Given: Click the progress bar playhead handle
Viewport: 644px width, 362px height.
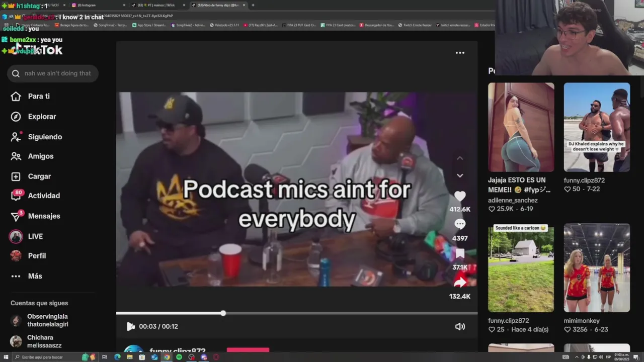Looking at the screenshot, I should point(223,313).
